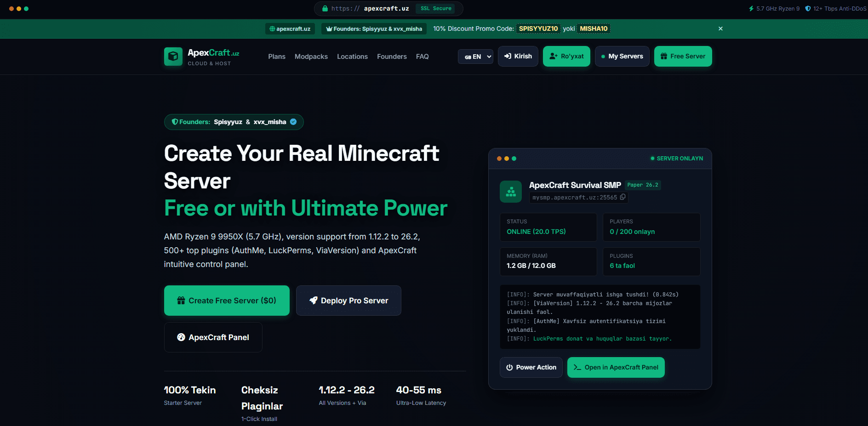Click the gift icon on Free Server button
The image size is (868, 426).
click(x=664, y=56)
